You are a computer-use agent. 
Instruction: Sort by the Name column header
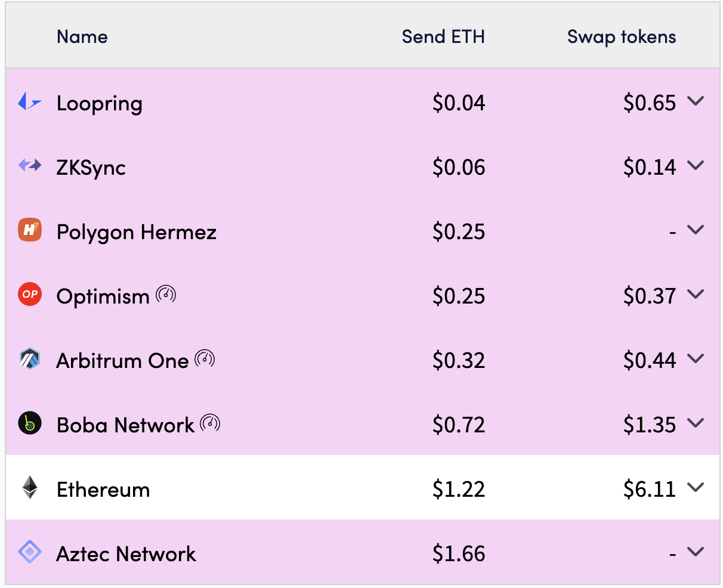(82, 37)
